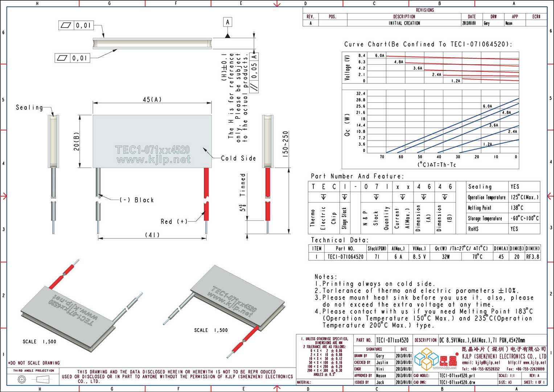Select the 45(A) width dimension text

click(152, 99)
